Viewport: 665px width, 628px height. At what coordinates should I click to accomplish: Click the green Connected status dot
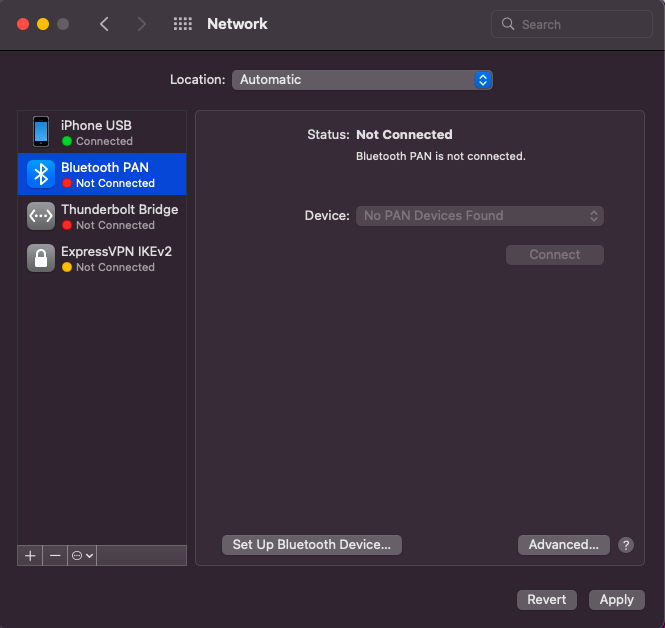[67, 141]
